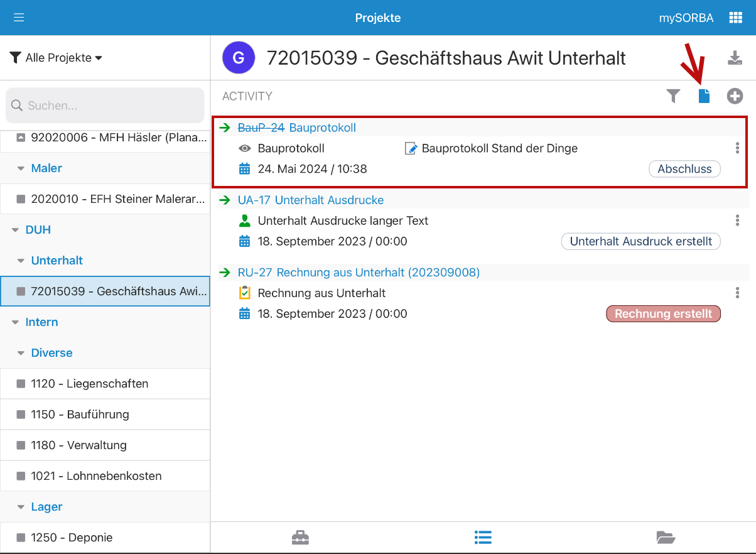Click green arrow of UA-17 entry
The image size is (756, 554).
tap(225, 200)
